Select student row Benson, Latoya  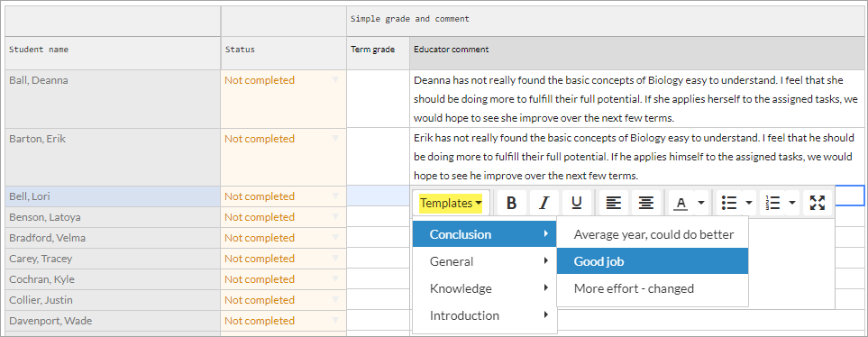point(113,217)
